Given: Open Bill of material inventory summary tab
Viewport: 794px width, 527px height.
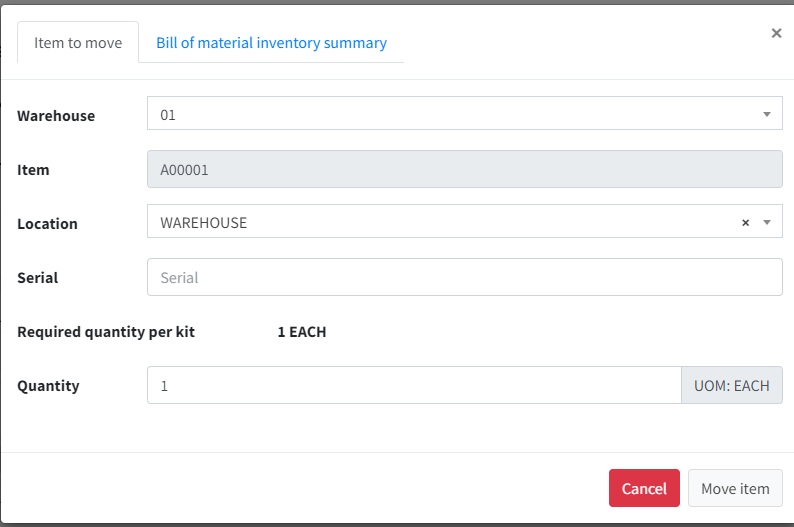Looking at the screenshot, I should click(x=271, y=43).
